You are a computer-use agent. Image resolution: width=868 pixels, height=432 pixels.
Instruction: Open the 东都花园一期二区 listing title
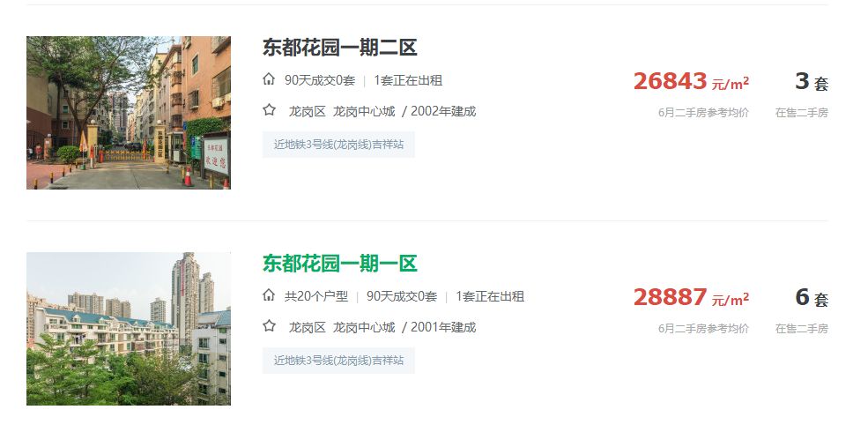[339, 48]
